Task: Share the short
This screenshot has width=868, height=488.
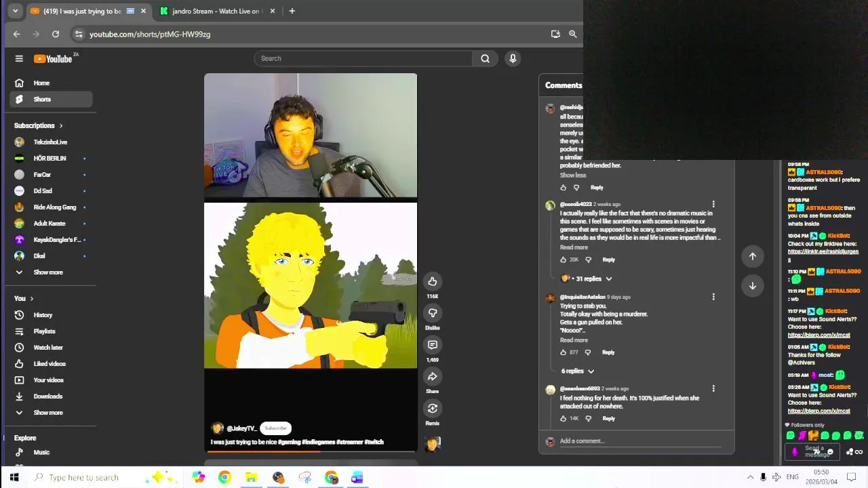Action: [x=432, y=377]
